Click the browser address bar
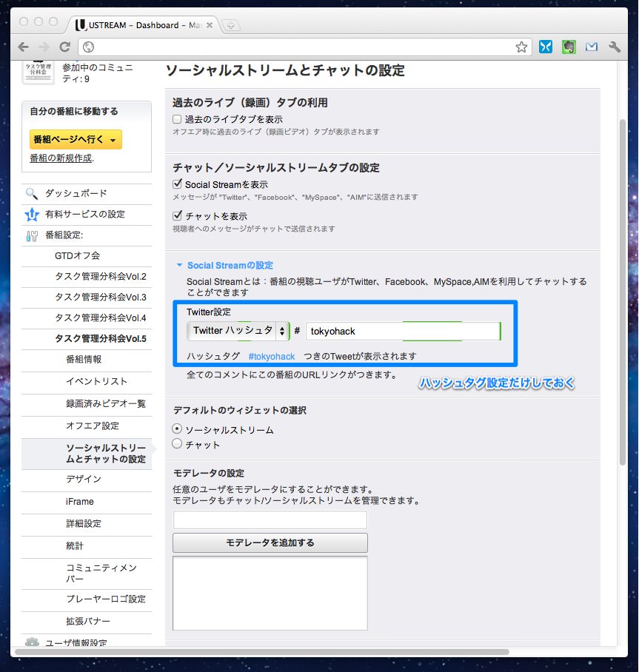639x672 pixels. click(x=304, y=47)
